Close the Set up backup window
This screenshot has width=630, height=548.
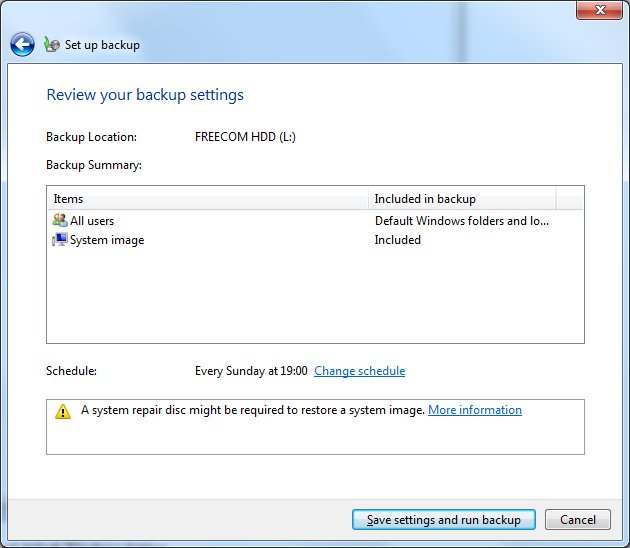pyautogui.click(x=601, y=9)
